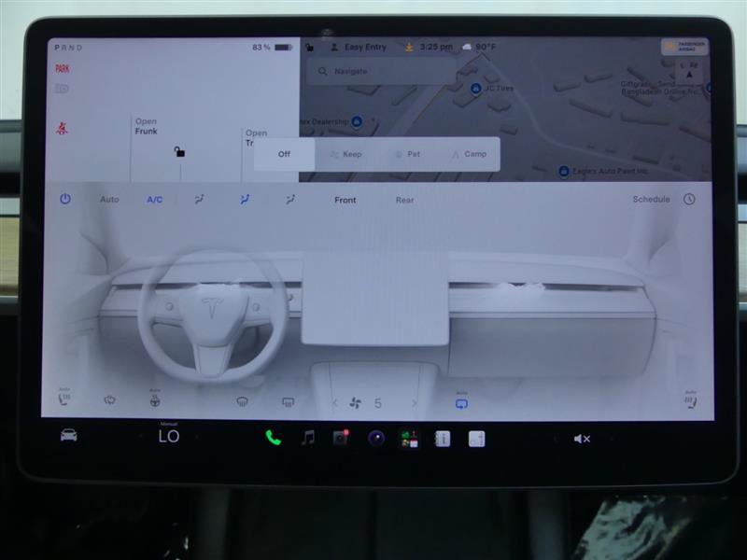Image resolution: width=747 pixels, height=560 pixels.
Task: Select the middle active airflow vent icon
Action: point(245,200)
